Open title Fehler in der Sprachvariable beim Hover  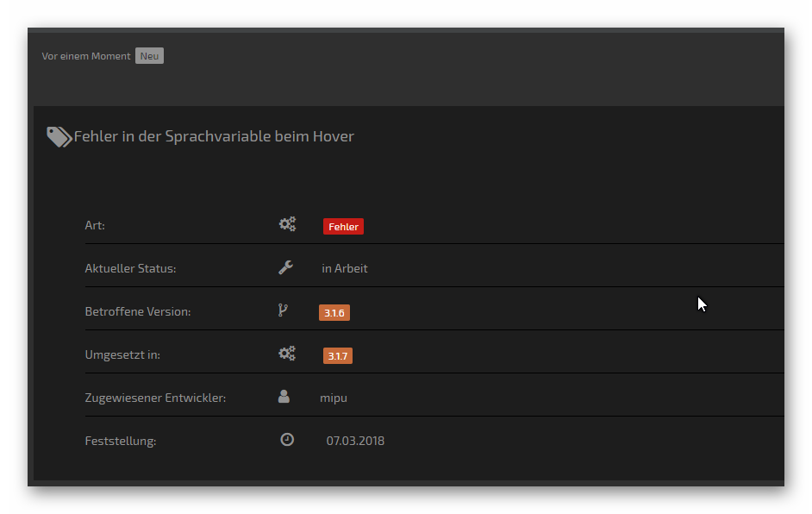[214, 136]
